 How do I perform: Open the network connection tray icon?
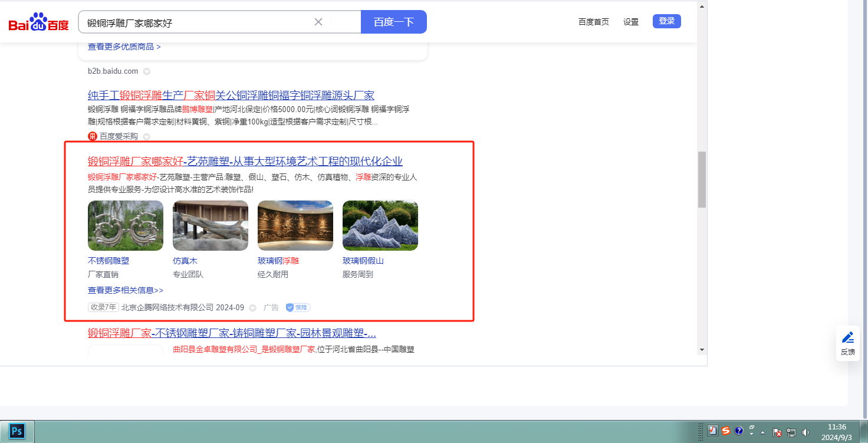pos(791,432)
